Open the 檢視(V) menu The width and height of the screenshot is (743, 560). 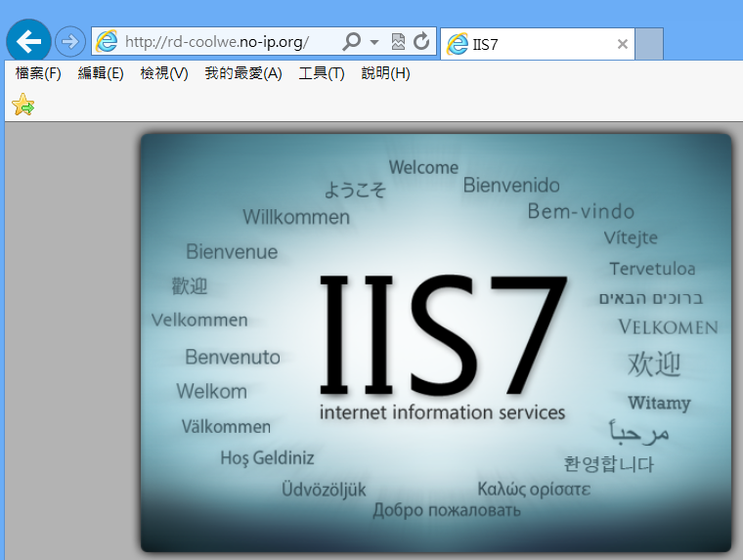tap(164, 73)
